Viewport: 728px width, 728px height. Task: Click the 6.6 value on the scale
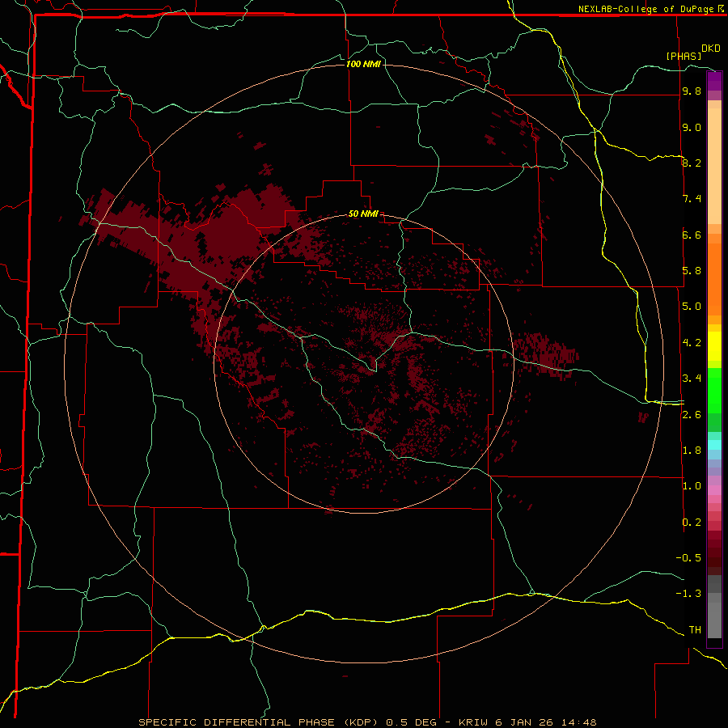pos(692,235)
